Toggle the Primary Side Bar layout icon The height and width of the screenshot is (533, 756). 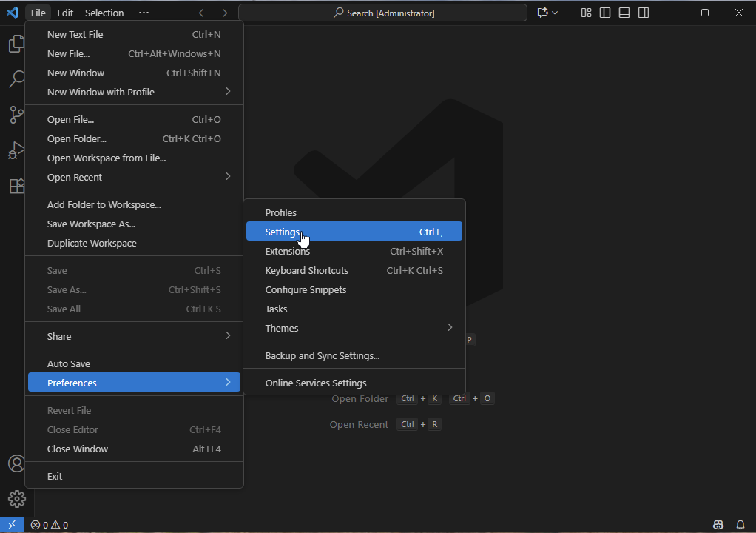[x=605, y=13]
